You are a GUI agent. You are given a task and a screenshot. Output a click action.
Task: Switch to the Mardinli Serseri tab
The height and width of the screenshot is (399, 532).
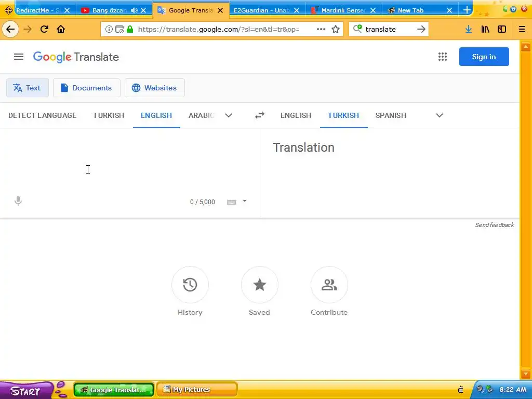pos(343,10)
